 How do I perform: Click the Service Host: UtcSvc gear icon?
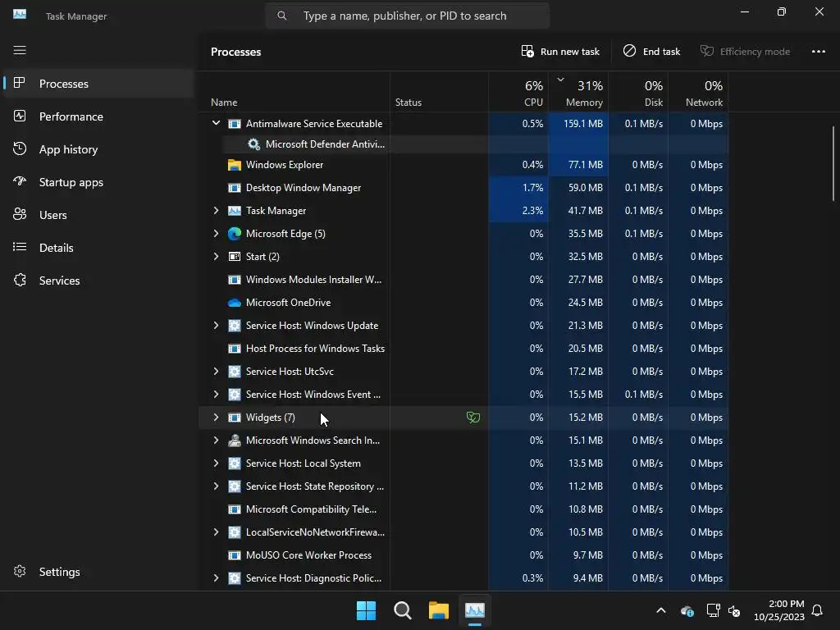point(234,372)
